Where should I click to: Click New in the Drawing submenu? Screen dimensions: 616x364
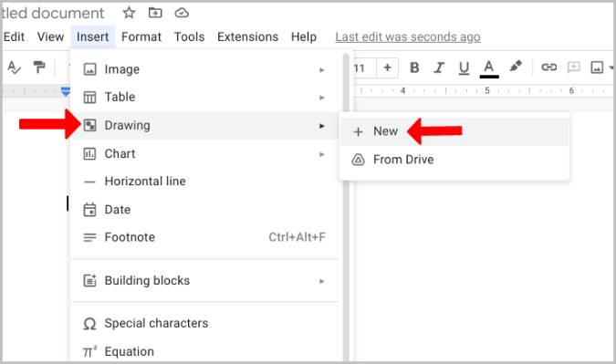pos(454,131)
